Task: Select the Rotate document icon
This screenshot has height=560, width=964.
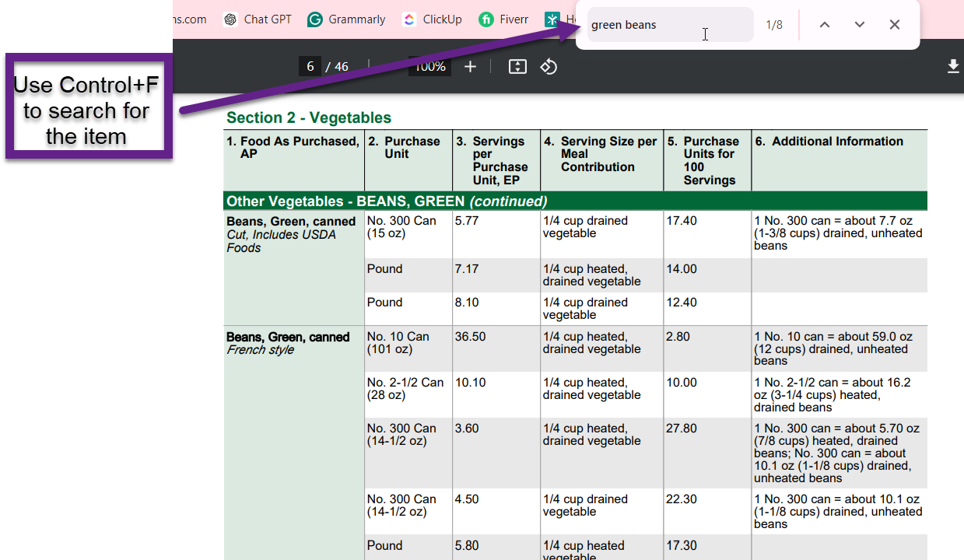Action: (x=549, y=66)
